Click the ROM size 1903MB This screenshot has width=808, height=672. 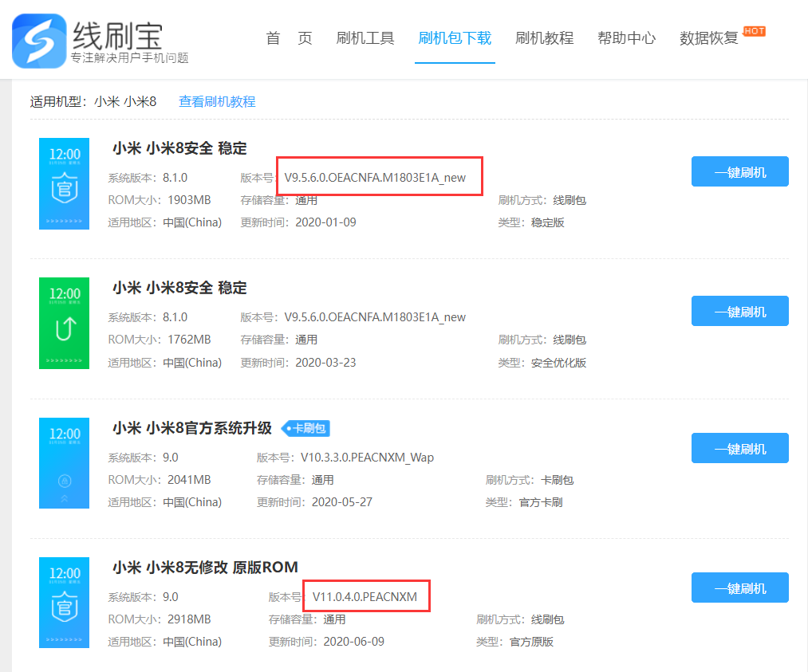[189, 200]
